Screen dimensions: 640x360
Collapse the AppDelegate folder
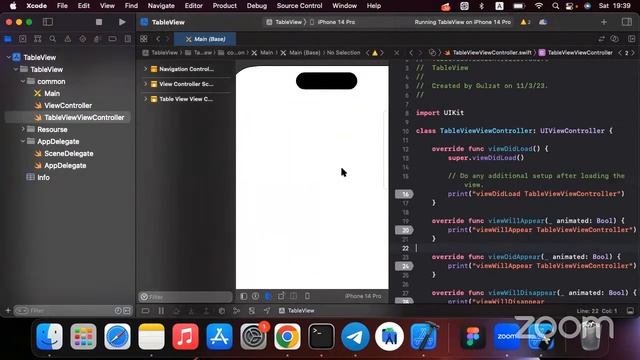(x=23, y=142)
